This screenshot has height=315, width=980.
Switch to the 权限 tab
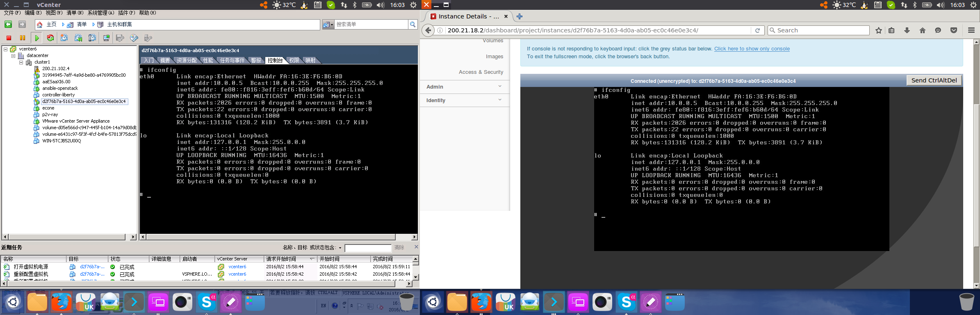294,61
